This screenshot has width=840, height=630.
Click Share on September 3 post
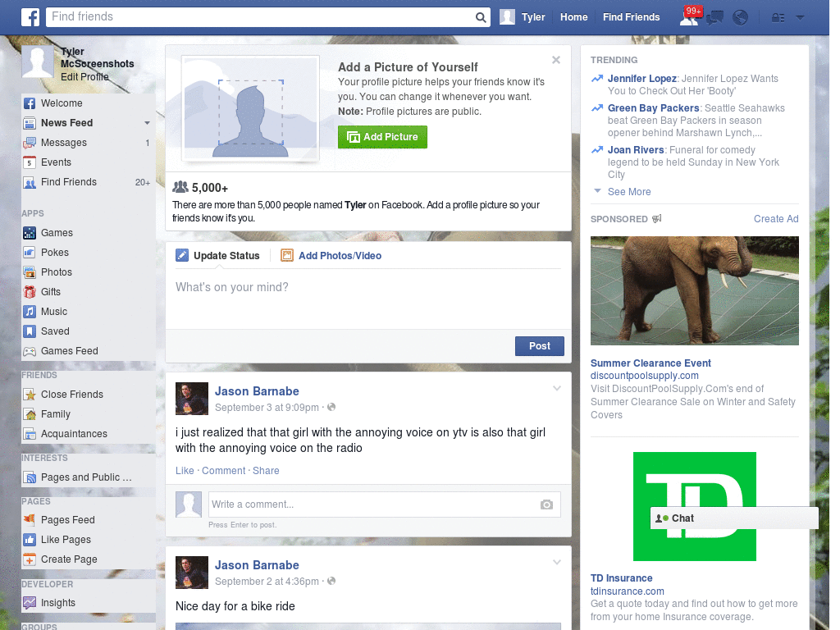coord(266,470)
